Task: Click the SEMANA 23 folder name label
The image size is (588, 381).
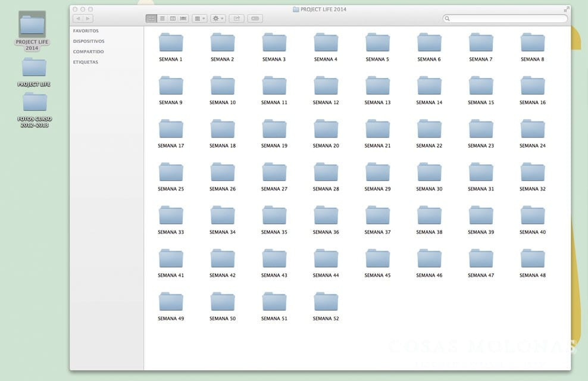Action: pyautogui.click(x=481, y=145)
